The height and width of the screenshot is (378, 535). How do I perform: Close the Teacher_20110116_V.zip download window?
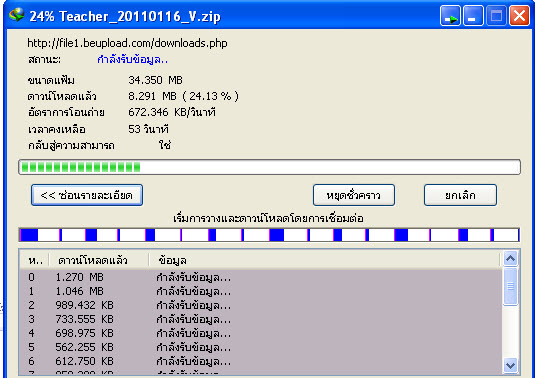tap(519, 15)
